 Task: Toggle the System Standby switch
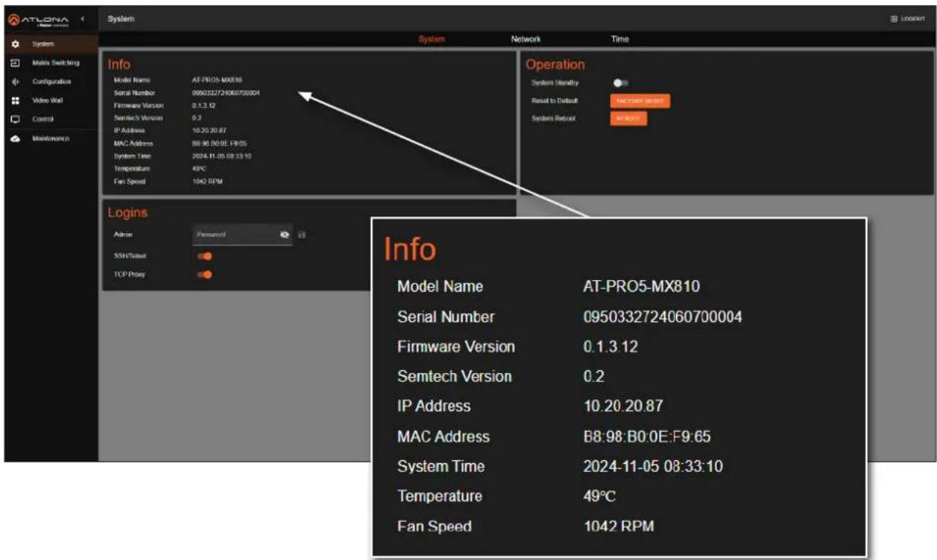click(621, 83)
